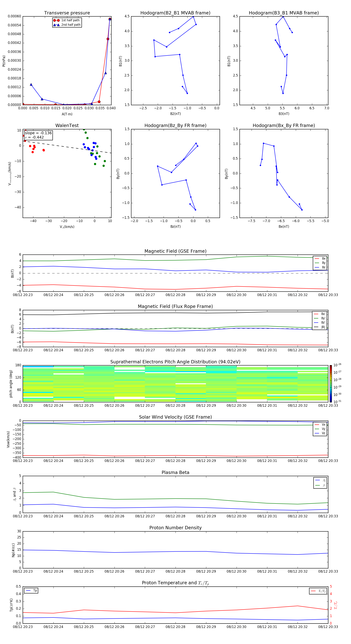Click the Te/Tp legend entry in temperature plot
The height and width of the screenshot is (644, 351).
click(x=318, y=591)
